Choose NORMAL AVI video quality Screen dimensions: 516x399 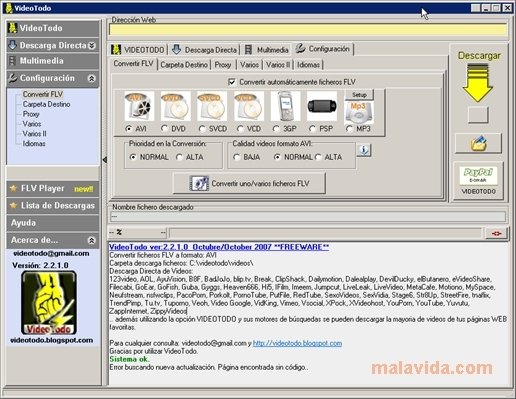(277, 157)
